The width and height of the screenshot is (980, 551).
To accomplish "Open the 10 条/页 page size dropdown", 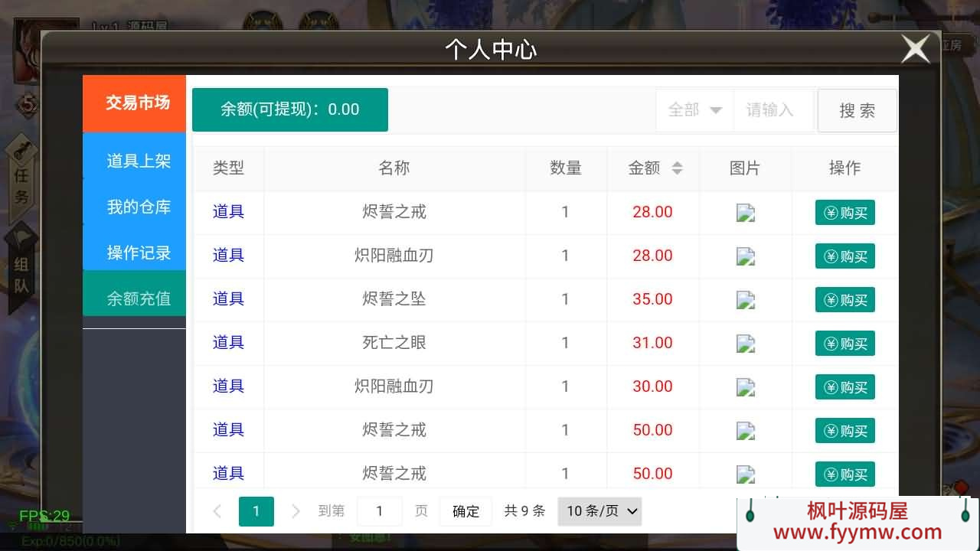I will pyautogui.click(x=599, y=511).
